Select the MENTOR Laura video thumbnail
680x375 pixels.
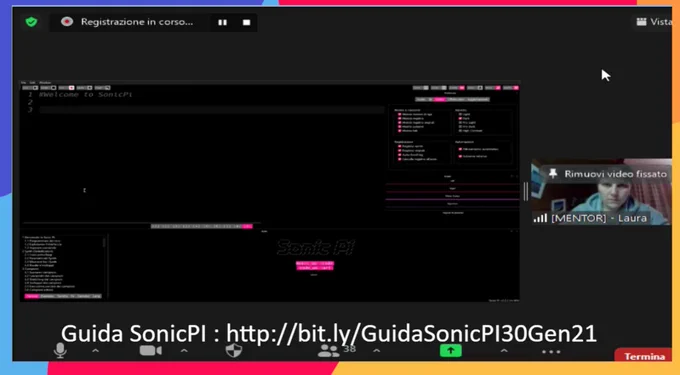click(x=601, y=192)
